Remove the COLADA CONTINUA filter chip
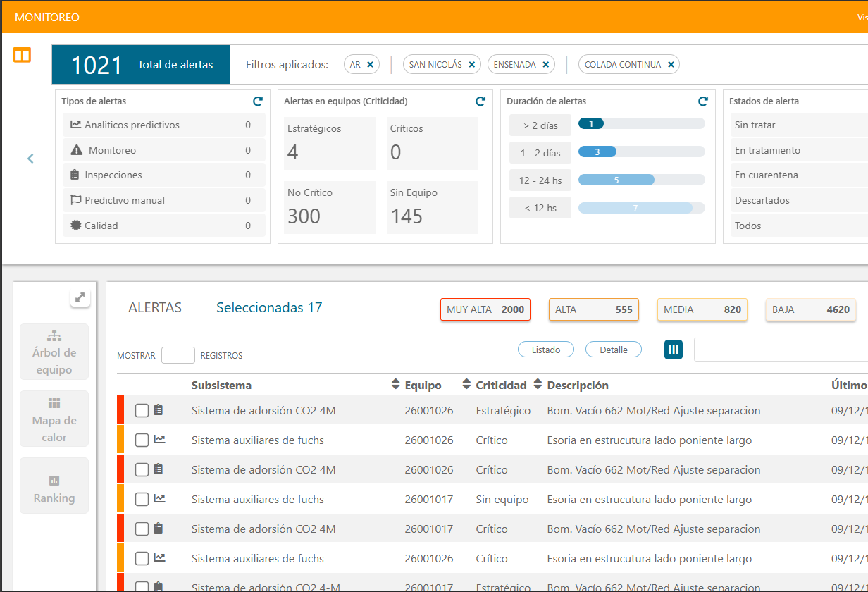868x592 pixels. coord(671,65)
